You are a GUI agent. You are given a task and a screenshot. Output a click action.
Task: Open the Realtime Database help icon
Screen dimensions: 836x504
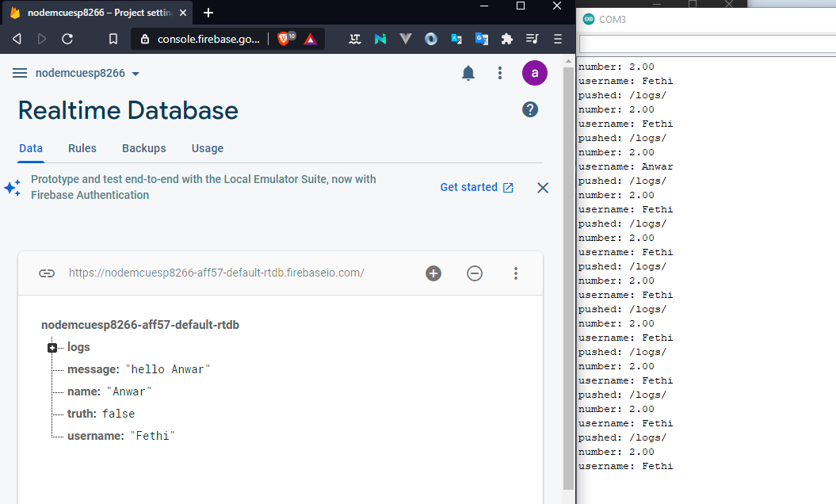530,110
